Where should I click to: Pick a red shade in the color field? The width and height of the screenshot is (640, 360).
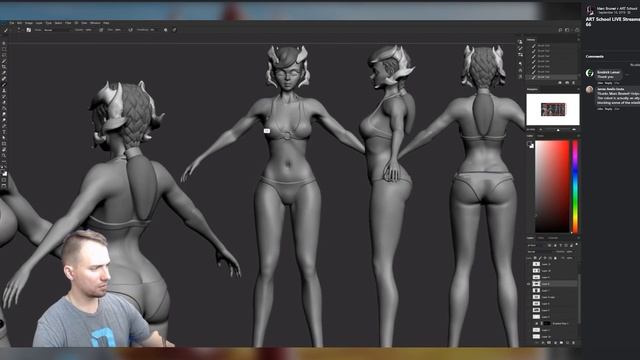pos(552,186)
